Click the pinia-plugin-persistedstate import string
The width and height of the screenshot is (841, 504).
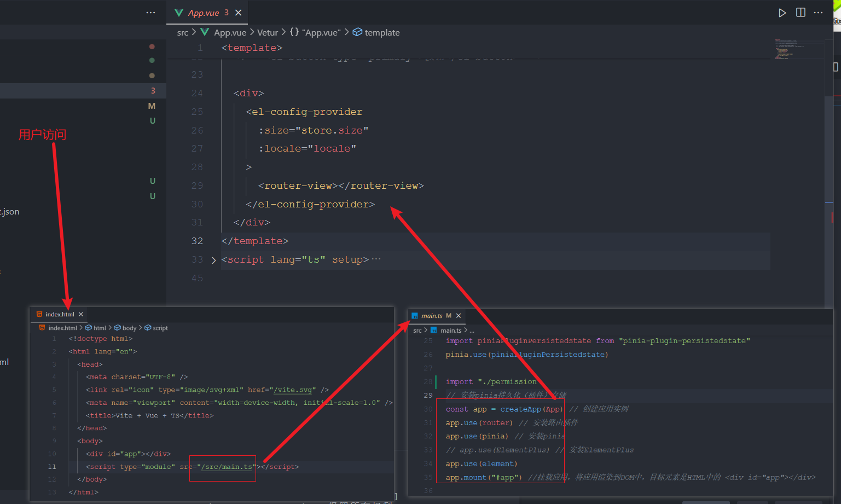click(x=685, y=341)
